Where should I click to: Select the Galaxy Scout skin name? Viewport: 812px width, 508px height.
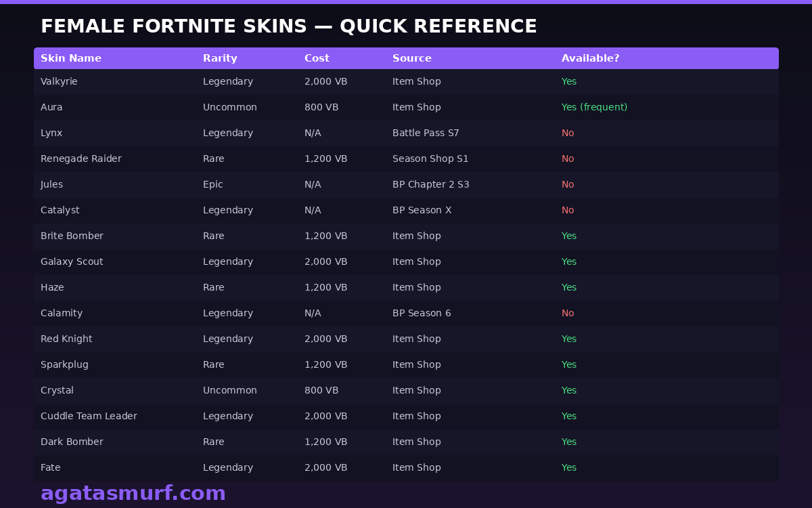click(72, 261)
